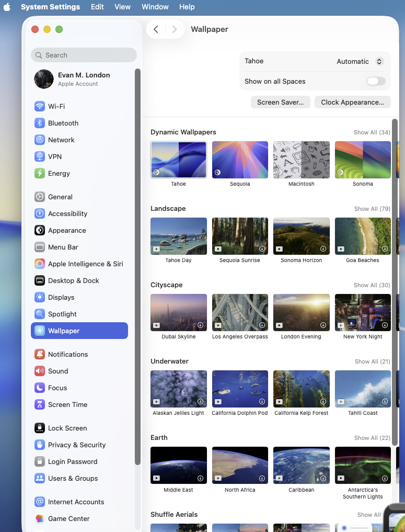
Task: Select California Dolphin Pod thumbnail
Action: pos(240,389)
